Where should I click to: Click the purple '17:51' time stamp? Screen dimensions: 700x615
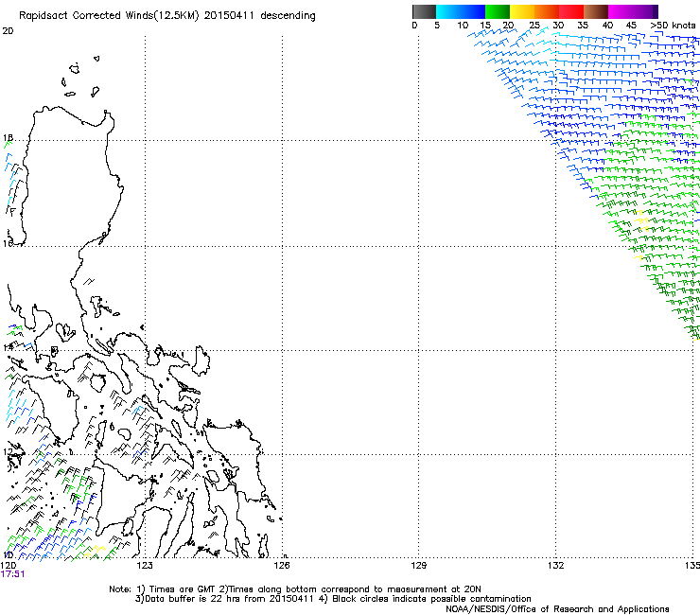(x=12, y=574)
